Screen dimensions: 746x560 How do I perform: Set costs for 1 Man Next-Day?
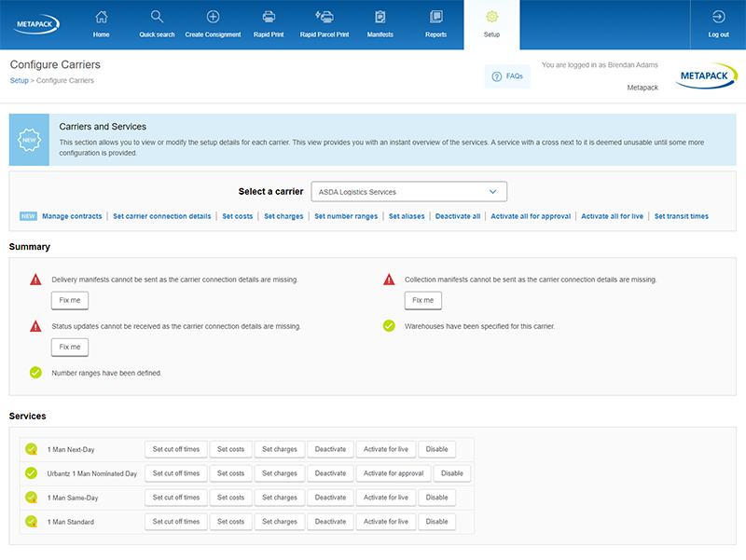230,449
